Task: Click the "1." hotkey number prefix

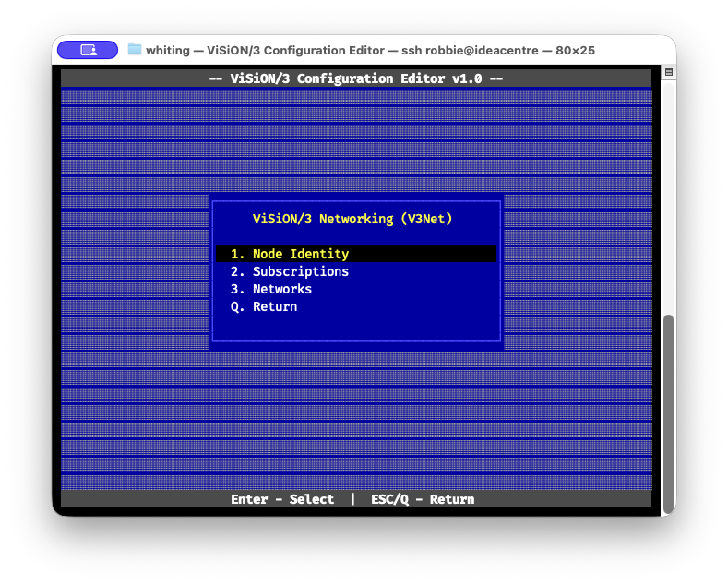Action: coord(237,254)
